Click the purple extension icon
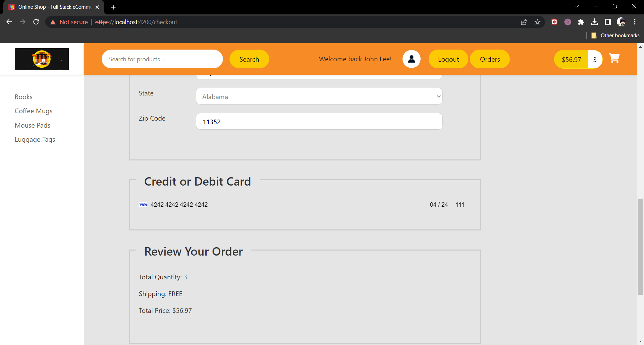644x345 pixels. [568, 22]
